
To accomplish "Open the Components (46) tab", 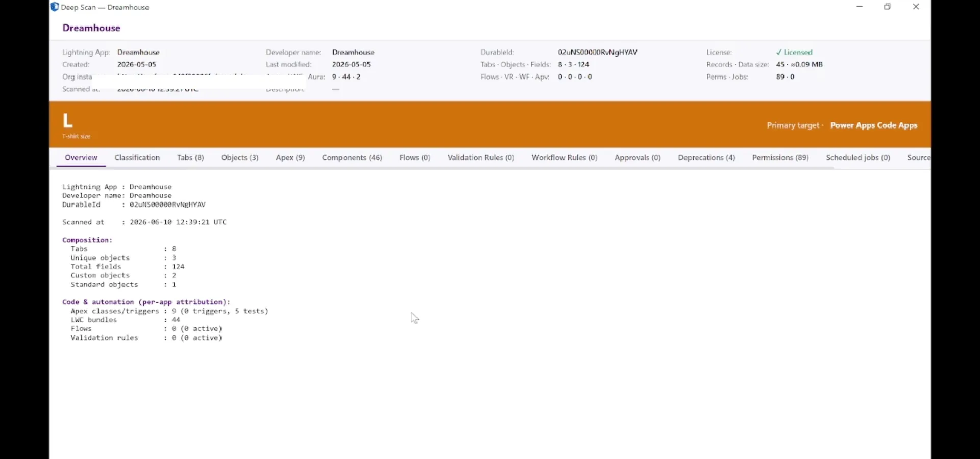I will (352, 158).
